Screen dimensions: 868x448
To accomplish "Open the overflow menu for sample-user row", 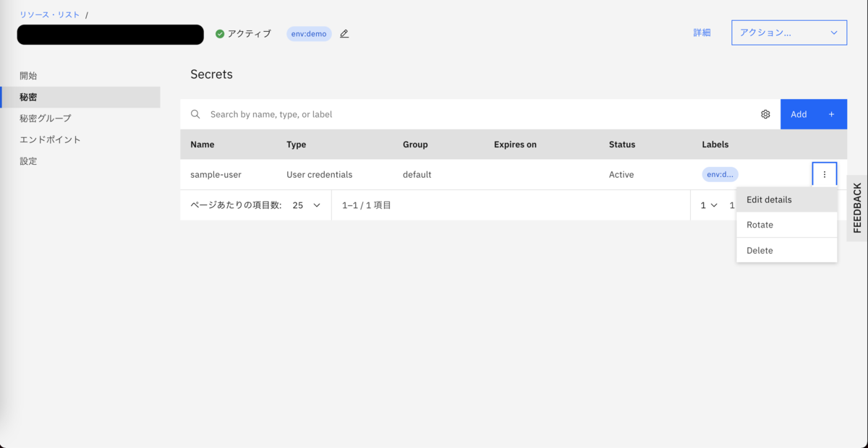I will tap(825, 174).
